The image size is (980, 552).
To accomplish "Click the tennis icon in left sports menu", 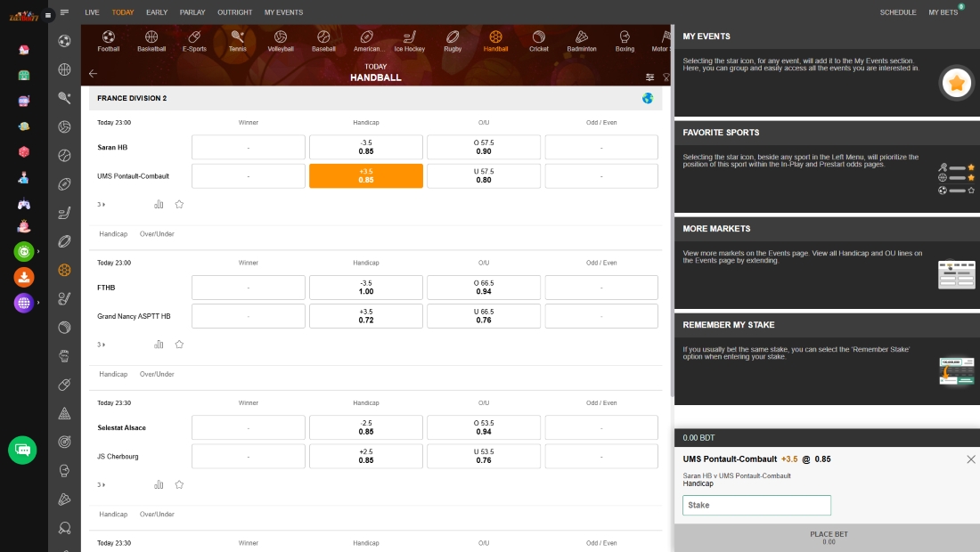I will 64,97.
